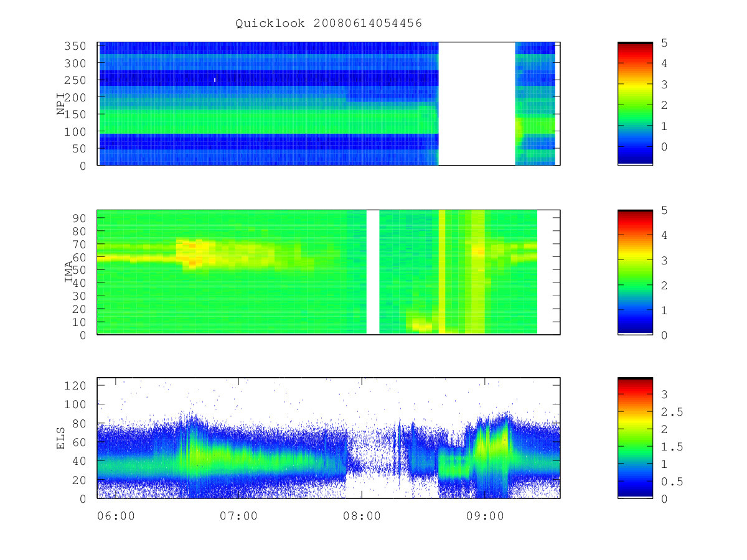Click the NPI panel color scale bar
747x560 pixels.
click(x=635, y=103)
